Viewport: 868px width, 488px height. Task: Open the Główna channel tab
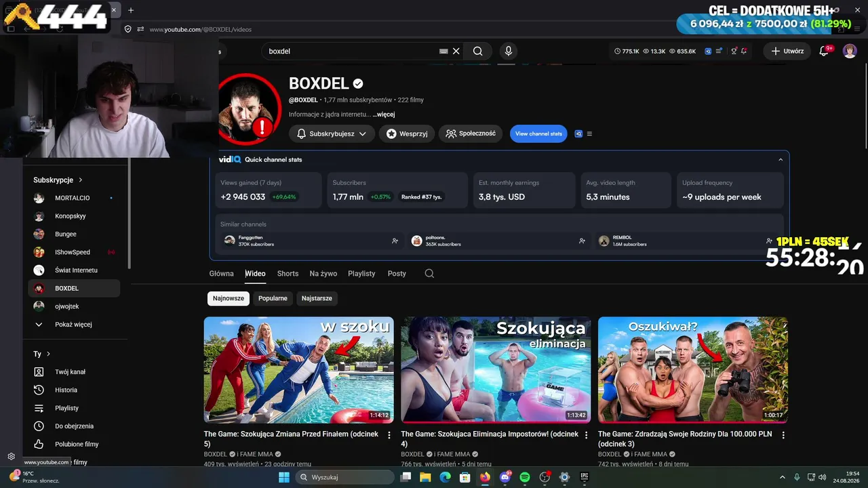221,274
